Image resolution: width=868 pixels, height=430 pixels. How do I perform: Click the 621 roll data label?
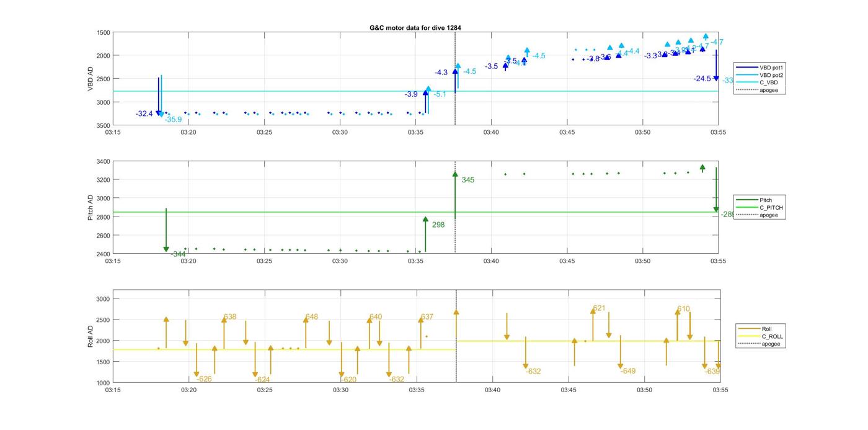[x=599, y=308]
